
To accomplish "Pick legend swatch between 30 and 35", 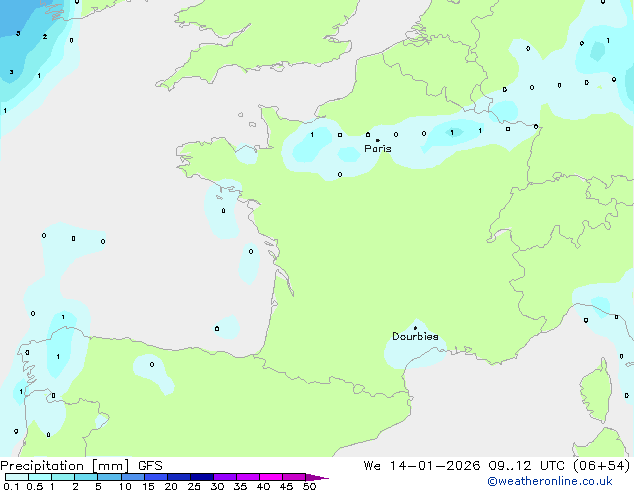I will point(226,478).
